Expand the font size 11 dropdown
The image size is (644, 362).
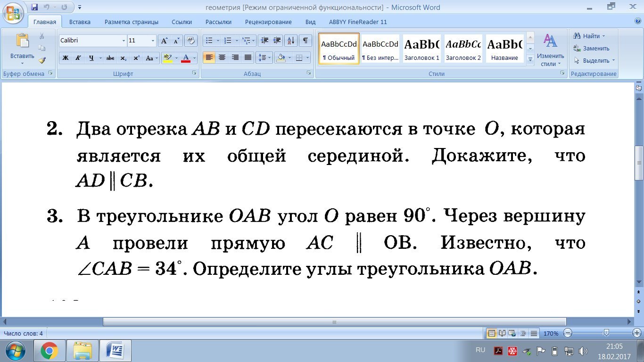153,41
